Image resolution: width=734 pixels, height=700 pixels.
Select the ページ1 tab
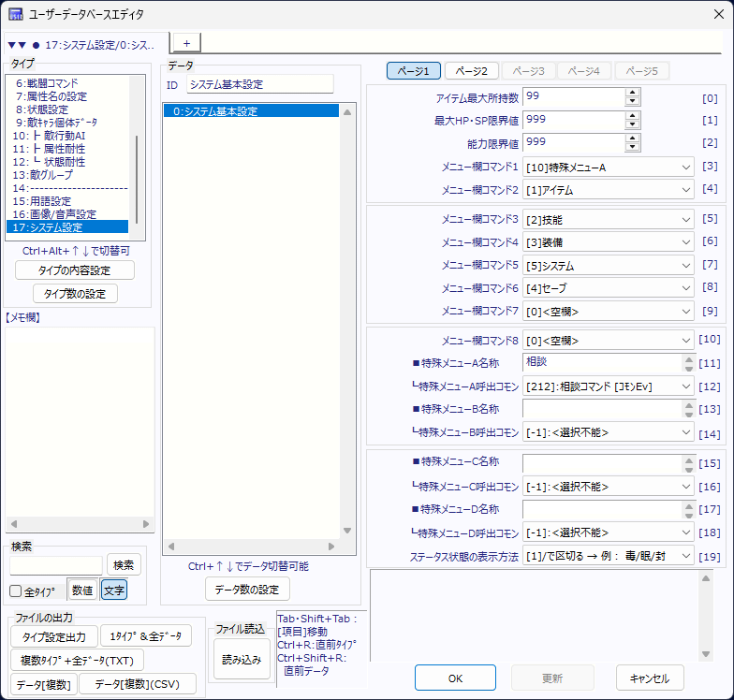pos(413,71)
